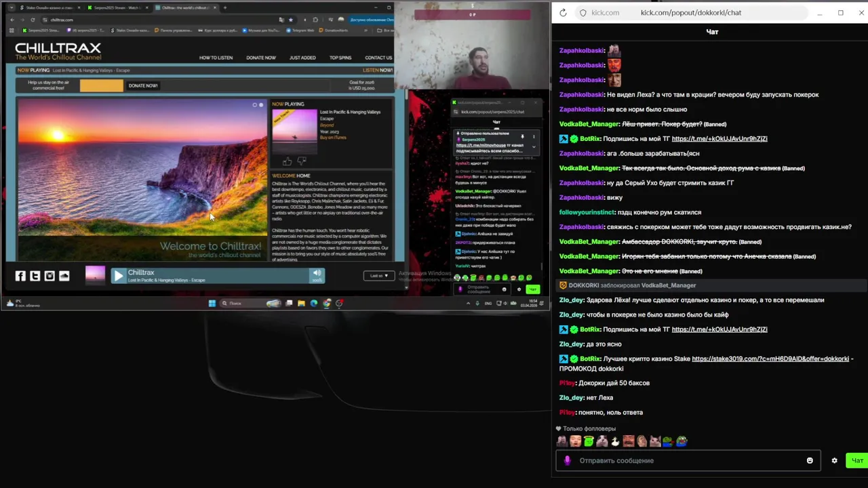Click the orange donation progress bar
The width and height of the screenshot is (868, 488).
point(102,85)
